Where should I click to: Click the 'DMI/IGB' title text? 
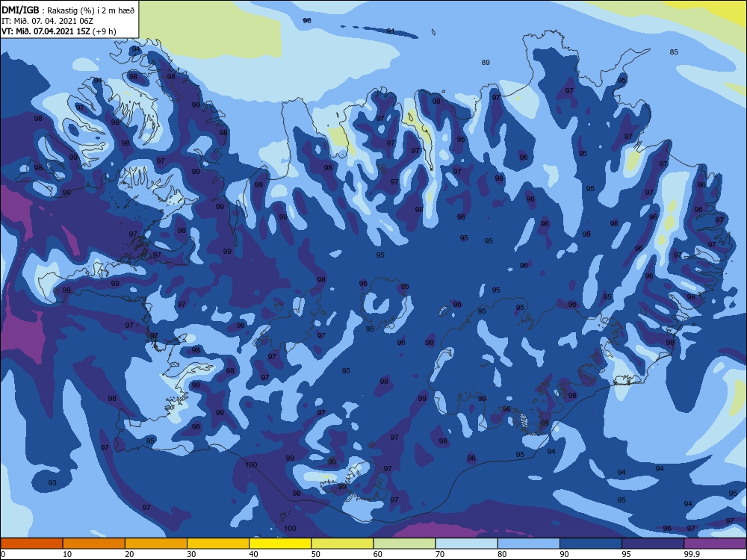coord(20,10)
